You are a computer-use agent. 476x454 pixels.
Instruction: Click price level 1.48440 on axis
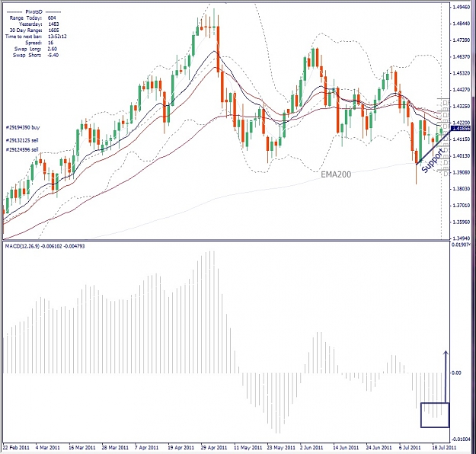click(x=461, y=24)
